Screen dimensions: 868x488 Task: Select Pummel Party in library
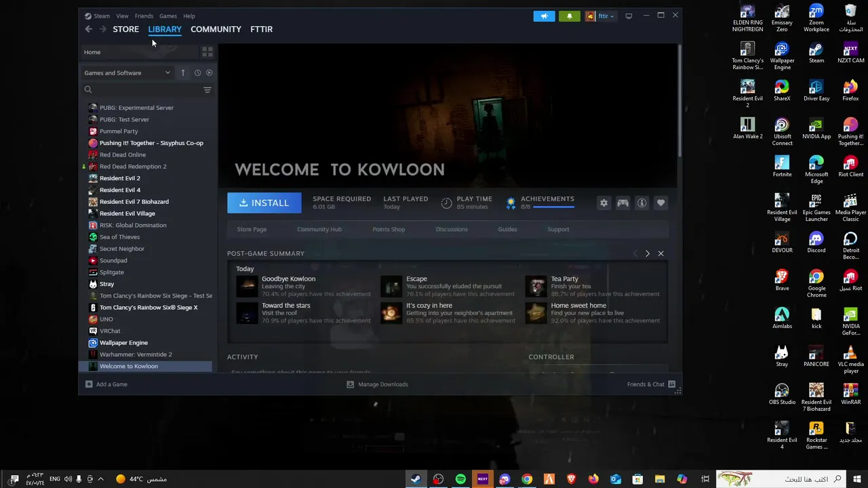point(119,131)
